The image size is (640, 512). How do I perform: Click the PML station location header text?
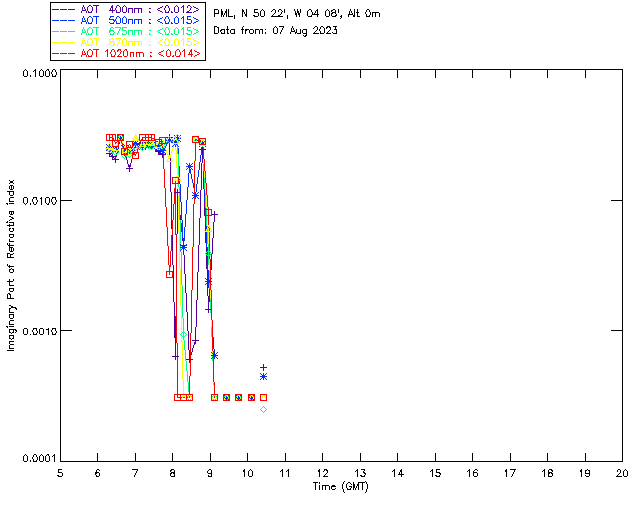tap(297, 13)
